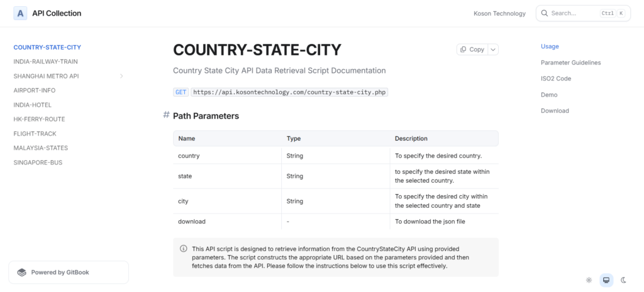Open INDIA-RAILWAY-TRAIN sidebar page
The image size is (644, 292).
pyautogui.click(x=45, y=62)
